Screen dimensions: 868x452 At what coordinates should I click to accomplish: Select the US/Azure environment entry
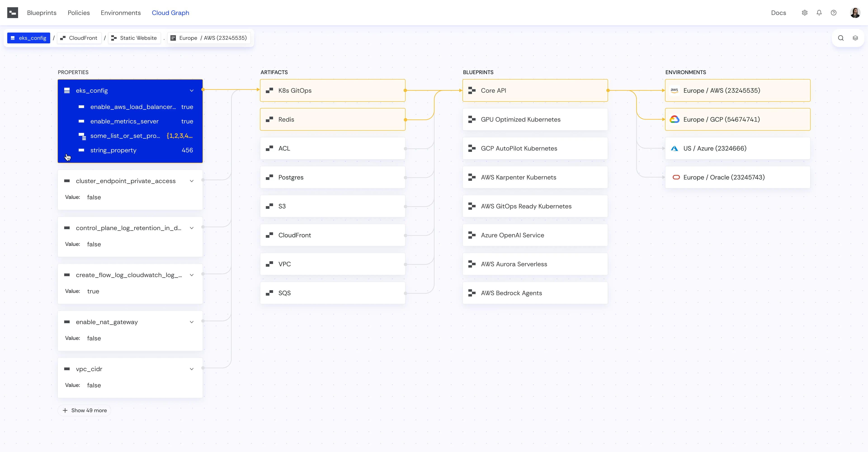coord(738,148)
